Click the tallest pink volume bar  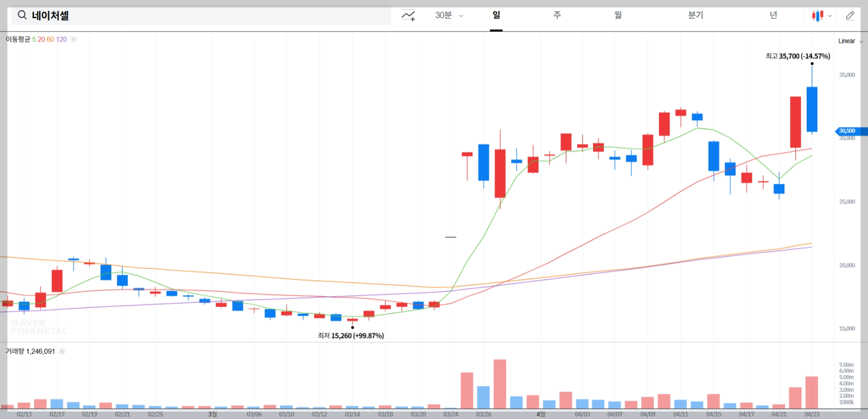500,384
